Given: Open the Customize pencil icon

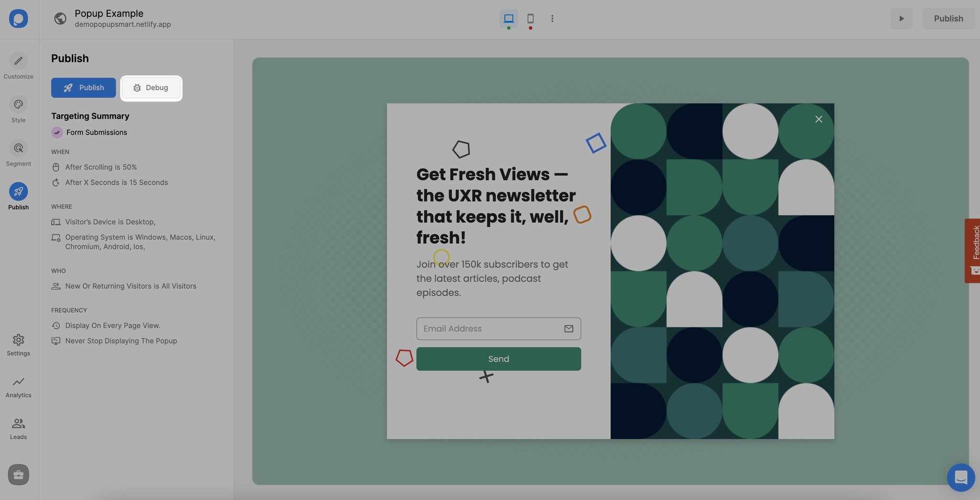Looking at the screenshot, I should click(x=18, y=61).
